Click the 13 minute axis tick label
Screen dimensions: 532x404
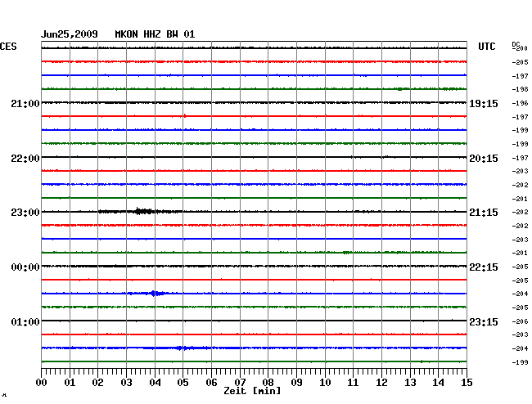click(x=410, y=382)
